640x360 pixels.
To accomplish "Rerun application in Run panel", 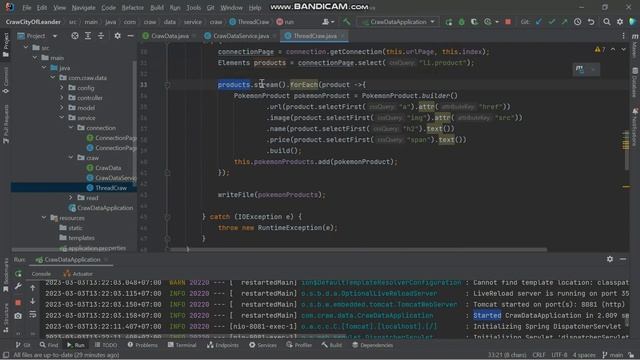I will [x=18, y=273].
